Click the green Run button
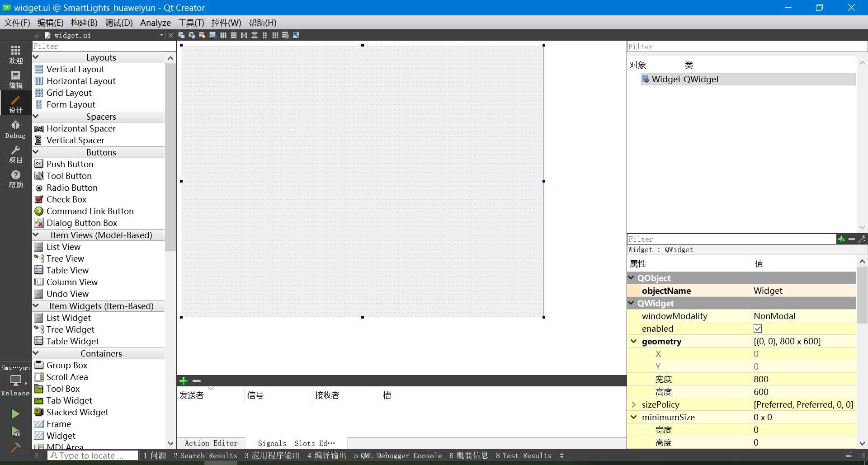This screenshot has height=465, width=868. tap(15, 414)
